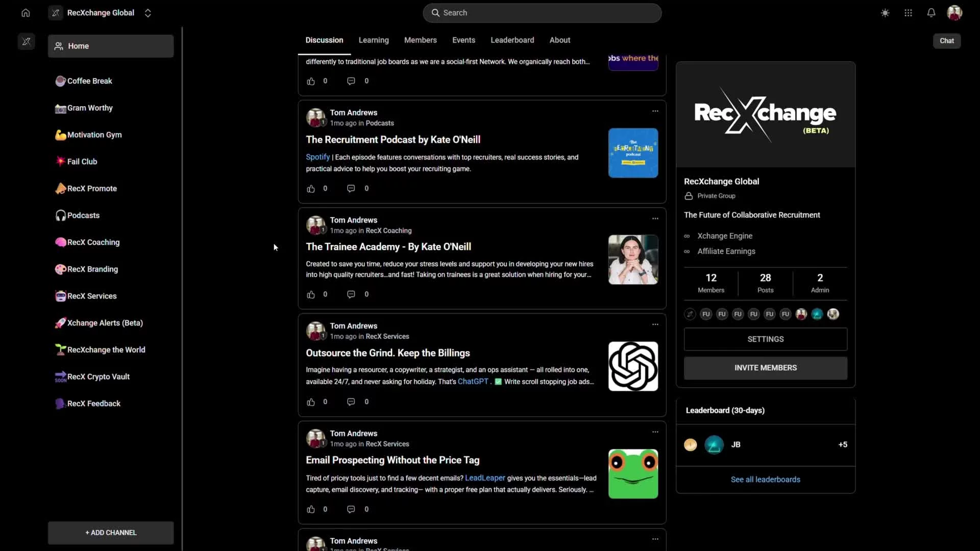The image size is (980, 551).
Task: Open the Recruitment Podcast thumbnail image
Action: pos(633,153)
